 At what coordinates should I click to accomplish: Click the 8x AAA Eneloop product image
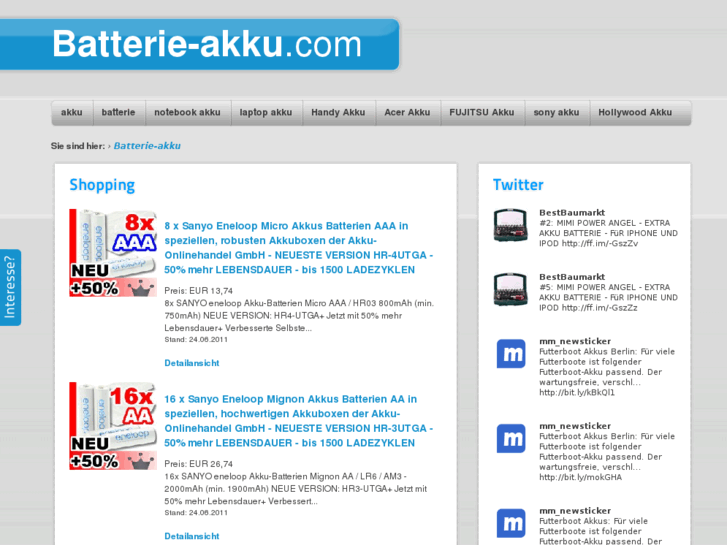pyautogui.click(x=113, y=253)
